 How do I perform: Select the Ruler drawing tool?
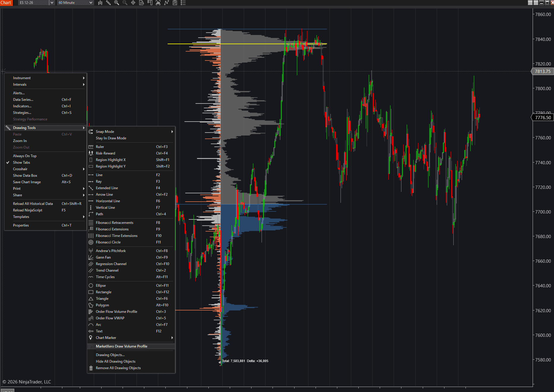(131, 147)
